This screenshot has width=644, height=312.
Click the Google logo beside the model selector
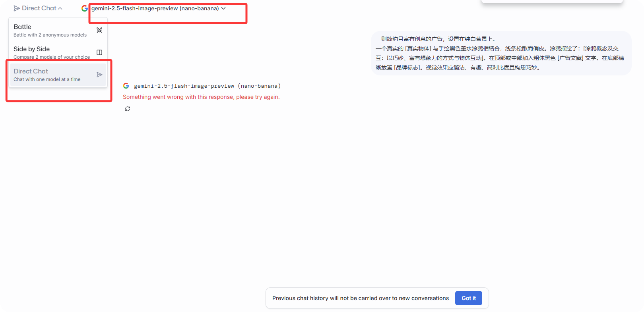tap(85, 8)
